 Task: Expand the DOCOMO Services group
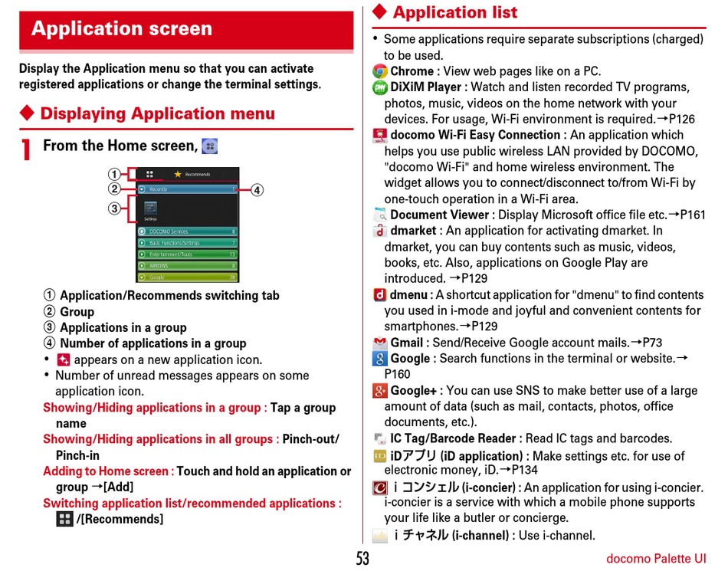click(188, 231)
